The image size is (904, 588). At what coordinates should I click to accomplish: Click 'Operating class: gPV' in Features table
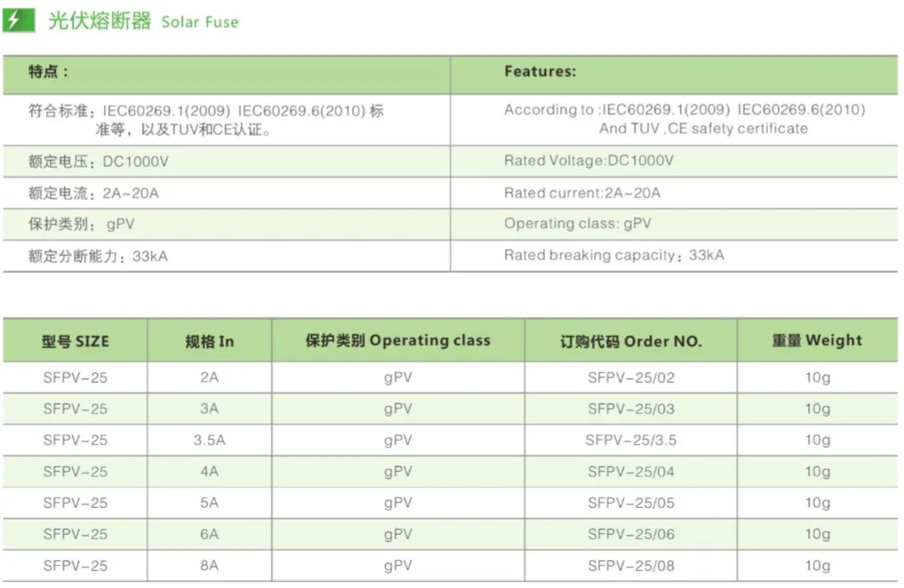click(x=578, y=224)
